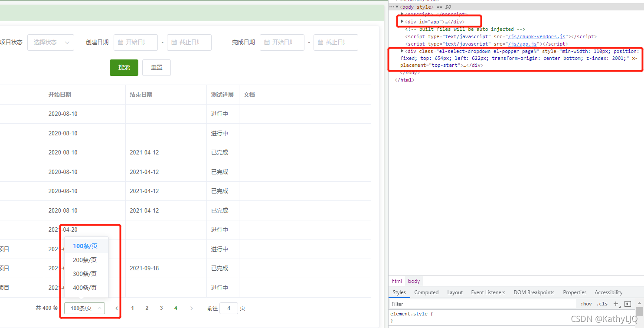This screenshot has width=644, height=328.
Task: Toggle the .cls class editor option
Action: pyautogui.click(x=602, y=304)
